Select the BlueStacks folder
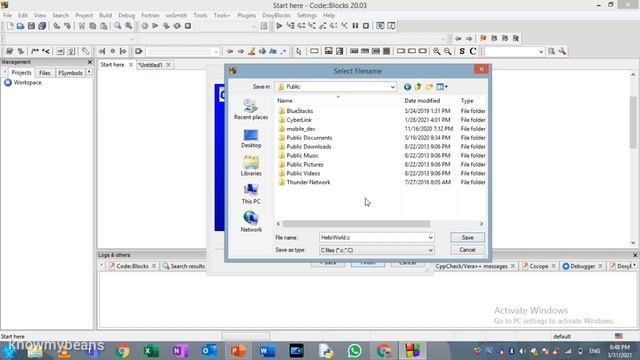Screen dimensions: 640x360 click(x=300, y=111)
